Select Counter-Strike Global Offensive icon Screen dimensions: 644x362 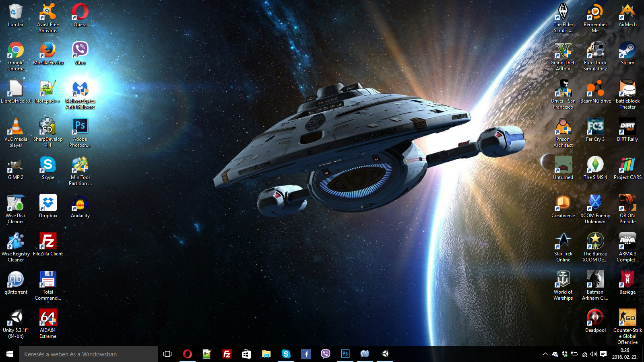coord(627,327)
